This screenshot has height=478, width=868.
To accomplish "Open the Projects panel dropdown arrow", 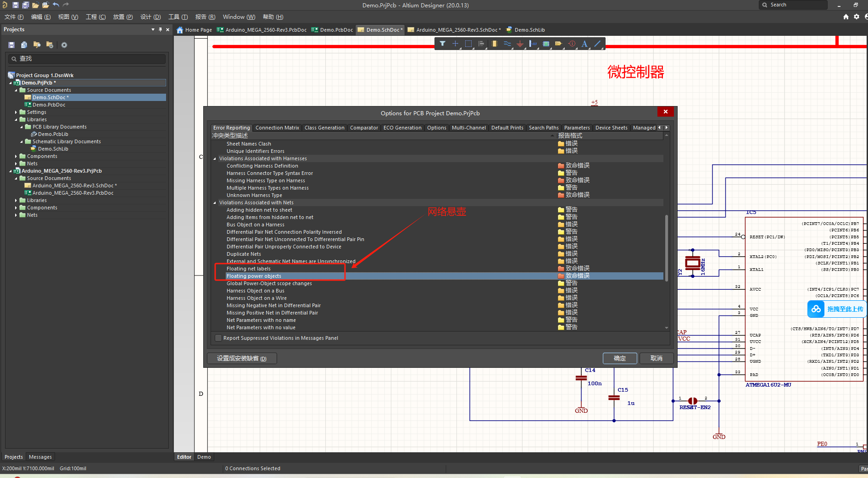I will [x=153, y=29].
